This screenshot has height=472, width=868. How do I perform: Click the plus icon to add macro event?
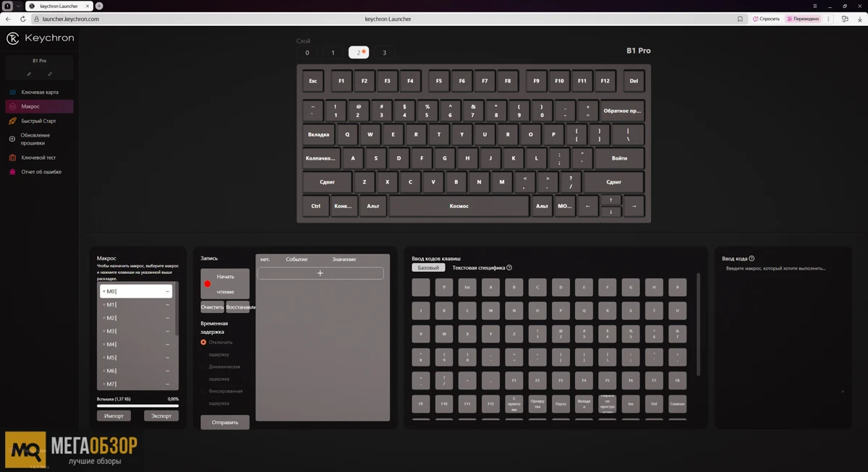point(320,273)
